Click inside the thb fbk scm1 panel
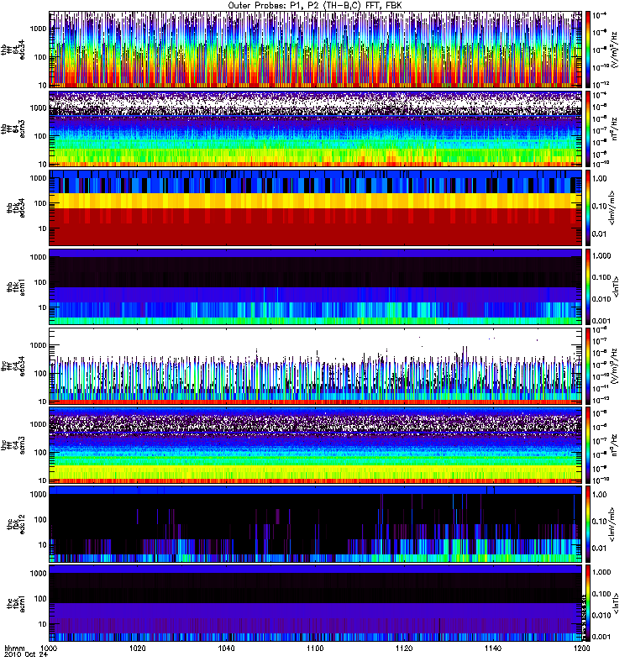The image size is (630, 672). click(316, 286)
